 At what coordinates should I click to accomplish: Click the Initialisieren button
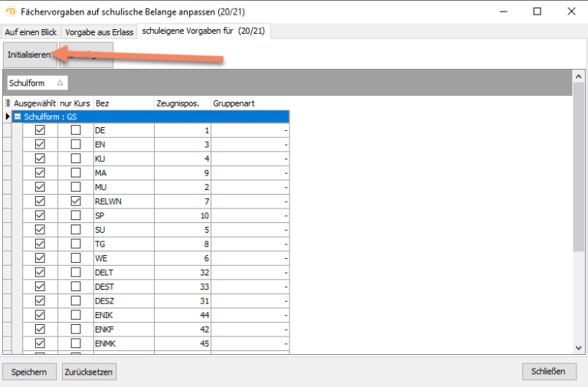(x=29, y=55)
